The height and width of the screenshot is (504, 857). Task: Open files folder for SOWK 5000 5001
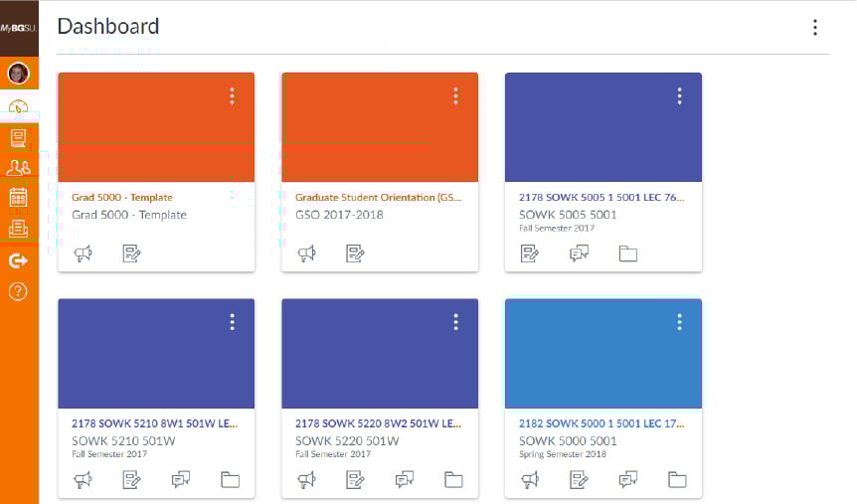677,480
